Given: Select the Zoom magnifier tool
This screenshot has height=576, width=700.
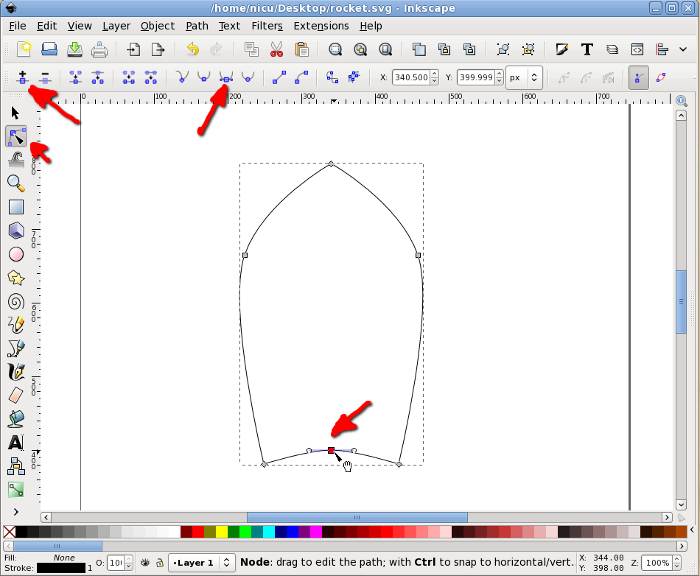Looking at the screenshot, I should pos(16,183).
